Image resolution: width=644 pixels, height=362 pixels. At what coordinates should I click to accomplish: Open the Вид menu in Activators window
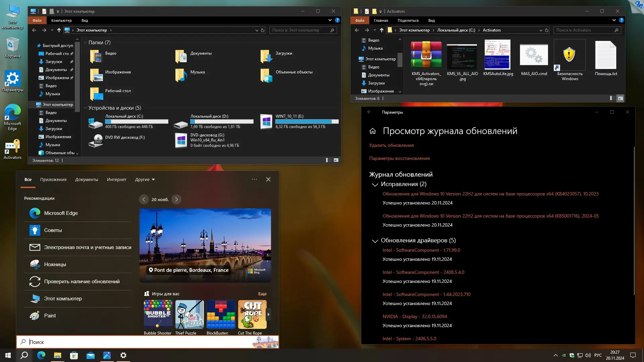pos(431,20)
